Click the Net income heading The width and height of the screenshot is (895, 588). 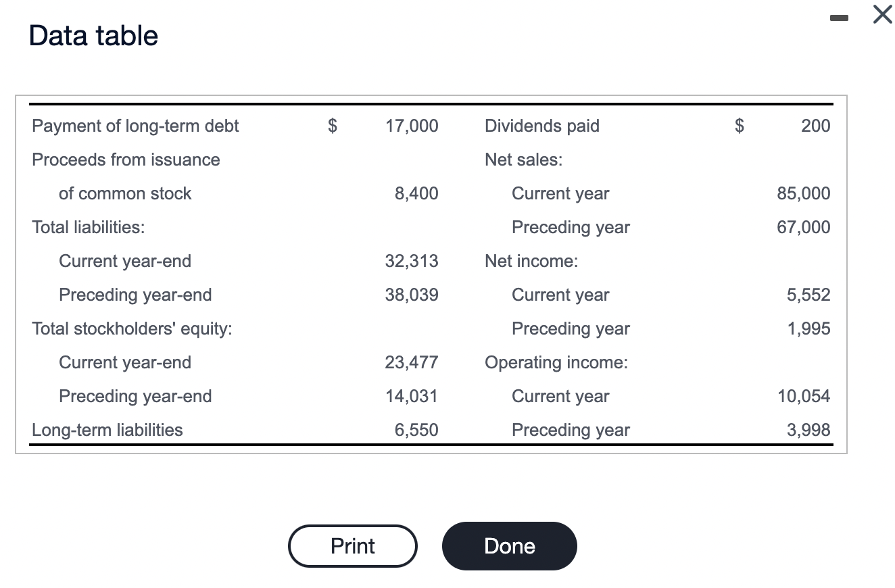531,261
